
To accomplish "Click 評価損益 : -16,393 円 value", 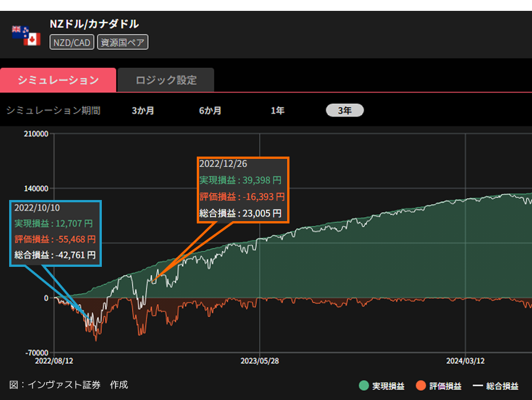I will [242, 197].
